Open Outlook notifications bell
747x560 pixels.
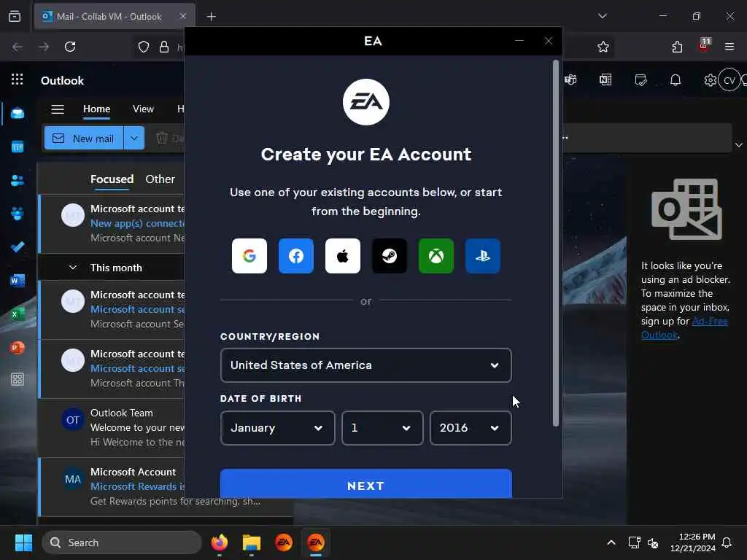click(676, 80)
